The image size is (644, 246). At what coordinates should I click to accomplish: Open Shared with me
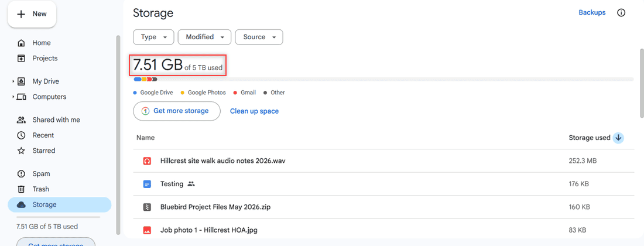[56, 120]
